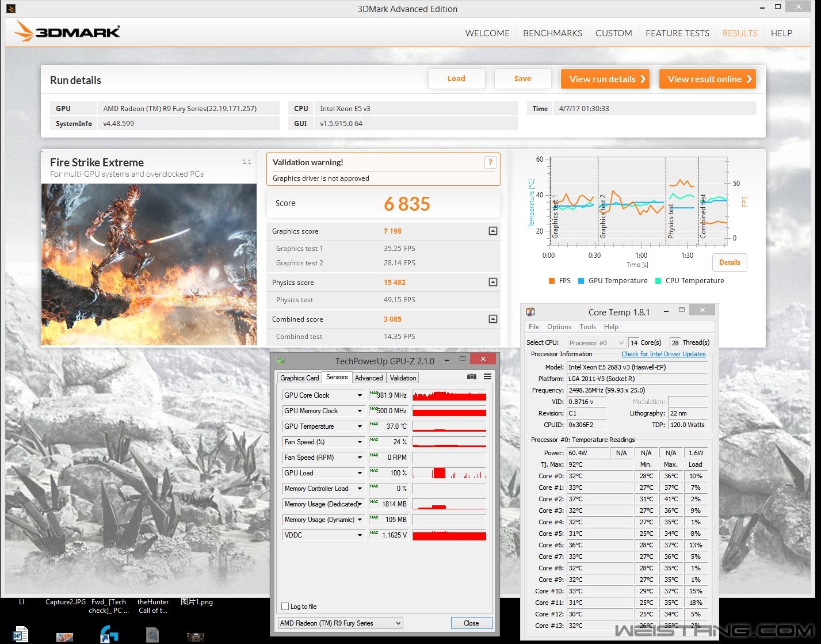This screenshot has width=821, height=644.
Task: Click the Core #6 temperature row
Action: (620, 545)
